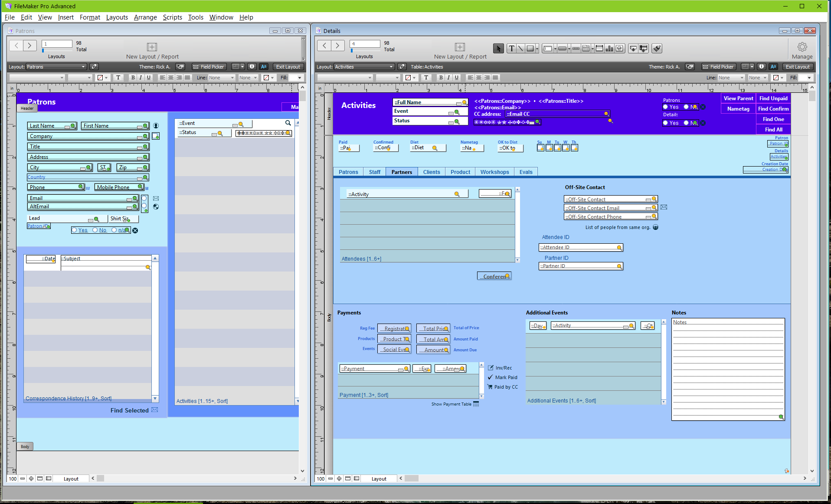The height and width of the screenshot is (504, 831).
Task: Click Exit Layout in Patrons window
Action: 288,67
